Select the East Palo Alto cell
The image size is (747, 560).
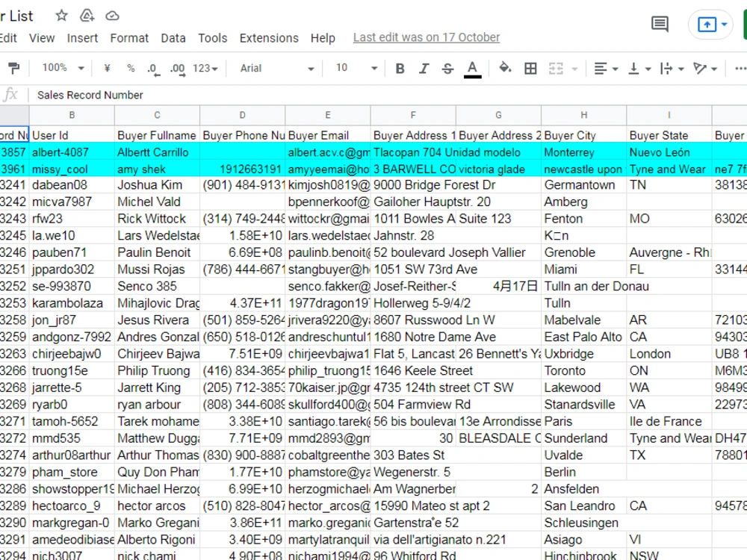pos(584,337)
